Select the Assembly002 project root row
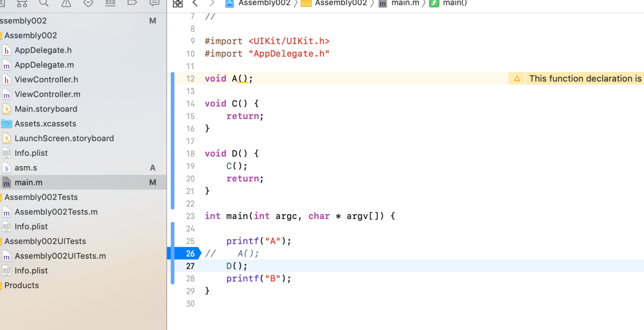644x330 pixels. 83,21
